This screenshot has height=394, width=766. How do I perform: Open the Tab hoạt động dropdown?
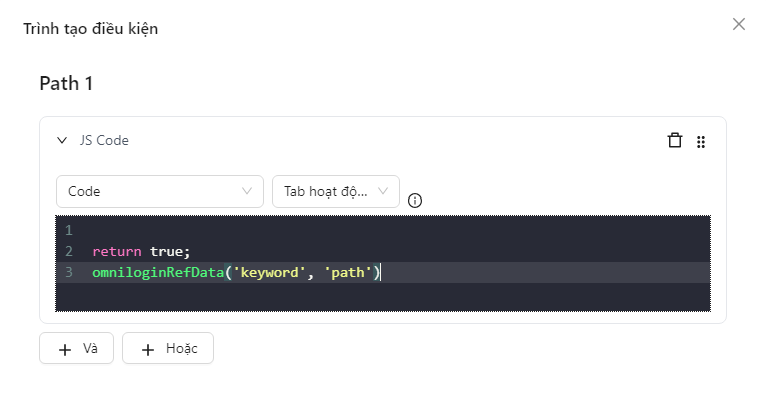click(x=336, y=191)
